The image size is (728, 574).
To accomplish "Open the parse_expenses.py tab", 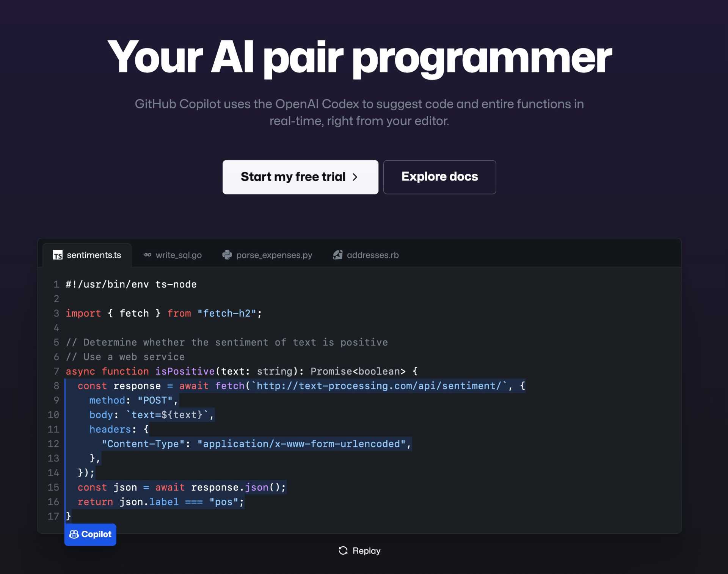I will (274, 255).
